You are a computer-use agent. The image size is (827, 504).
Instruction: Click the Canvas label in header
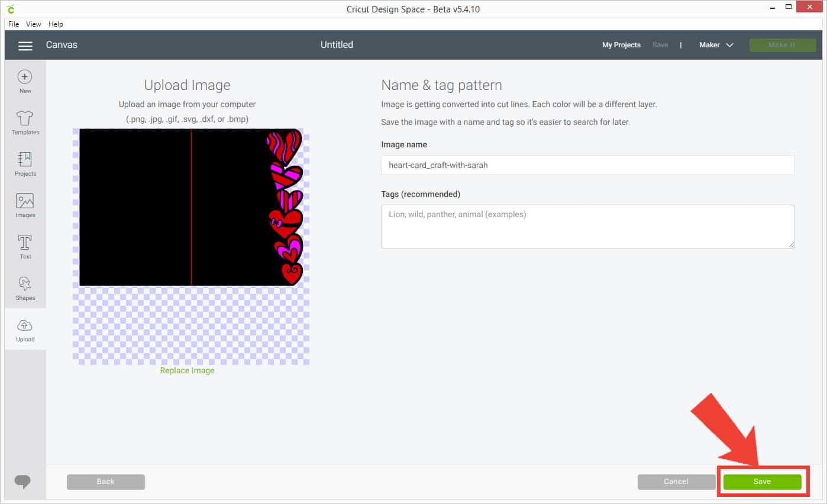(x=62, y=45)
